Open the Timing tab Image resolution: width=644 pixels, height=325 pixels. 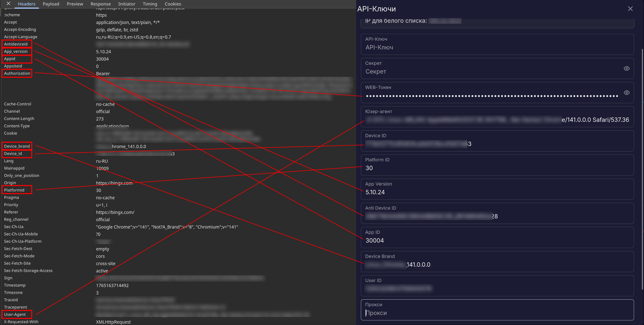pos(150,4)
